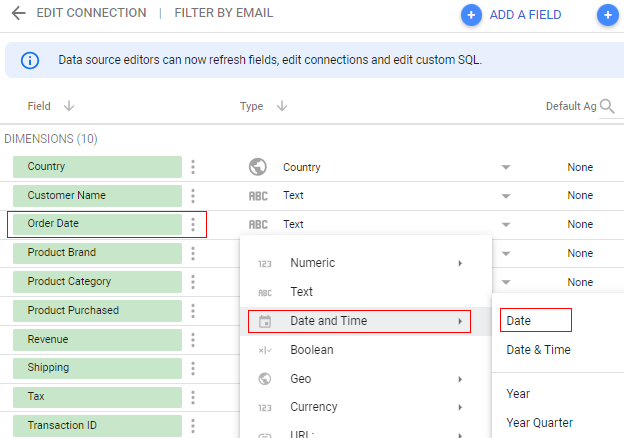The image size is (624, 438).
Task: Select the Transaction ID field chip
Action: pos(98,426)
